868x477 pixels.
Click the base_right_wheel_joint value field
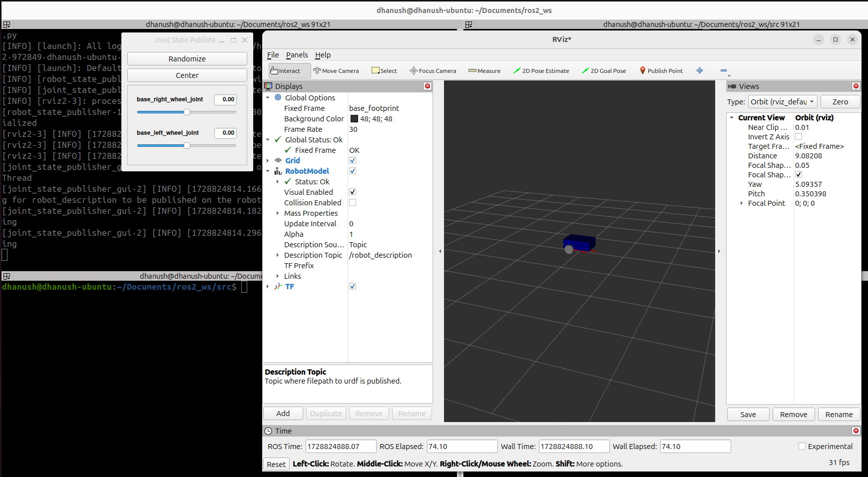(x=226, y=99)
